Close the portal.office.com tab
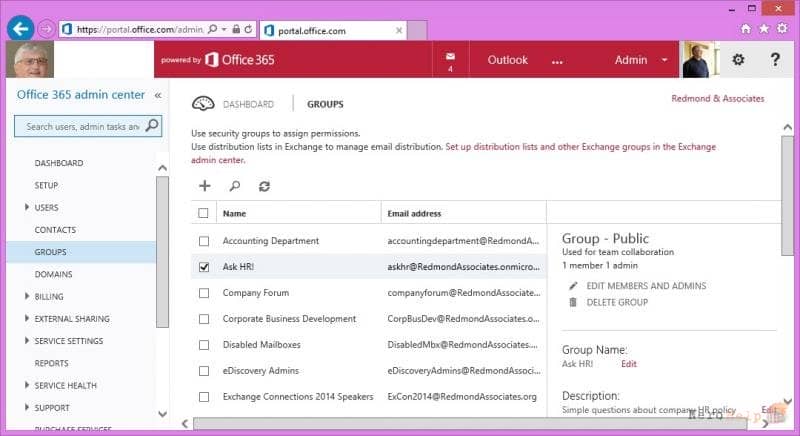The height and width of the screenshot is (436, 800). pyautogui.click(x=399, y=31)
